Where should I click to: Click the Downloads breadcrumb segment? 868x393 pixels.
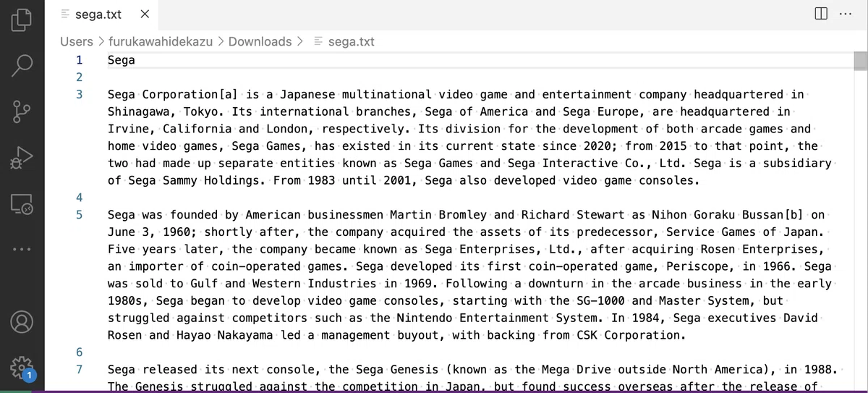coord(260,41)
